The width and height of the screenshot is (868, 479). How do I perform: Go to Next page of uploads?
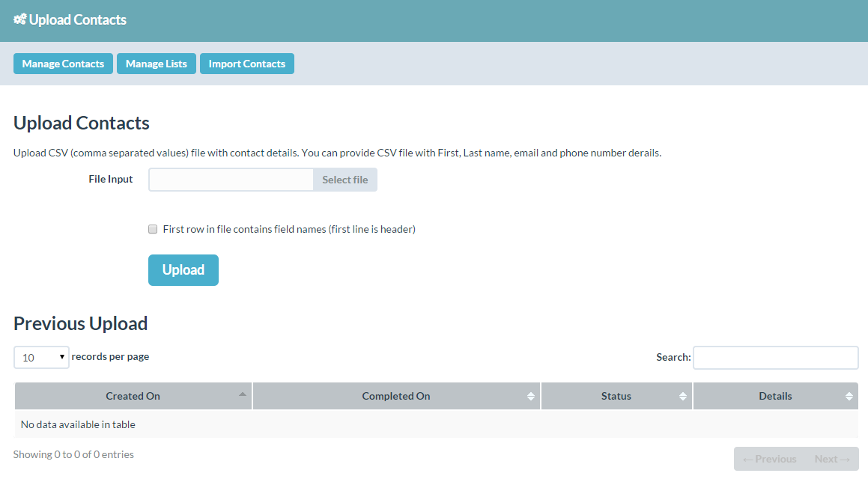click(832, 459)
